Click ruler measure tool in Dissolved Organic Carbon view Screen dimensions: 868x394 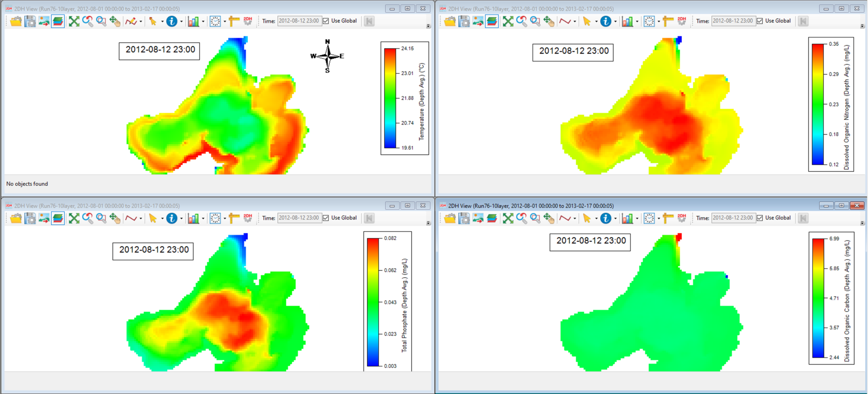668,218
